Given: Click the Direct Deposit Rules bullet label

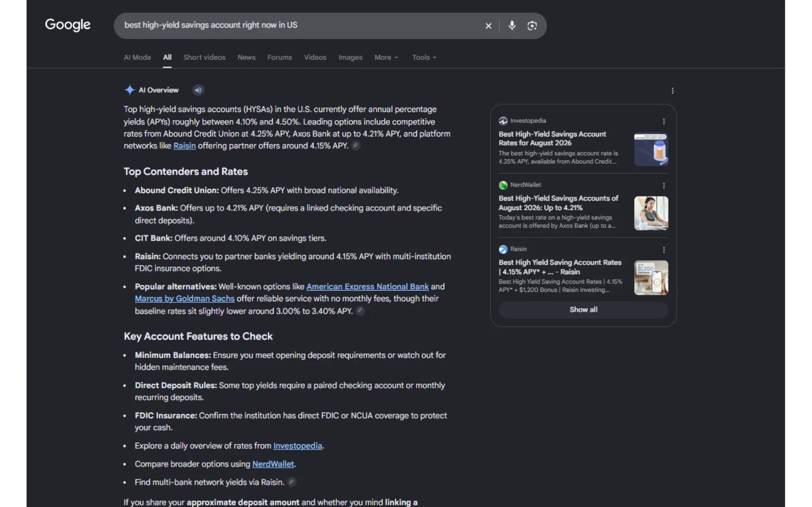Looking at the screenshot, I should pyautogui.click(x=176, y=386).
